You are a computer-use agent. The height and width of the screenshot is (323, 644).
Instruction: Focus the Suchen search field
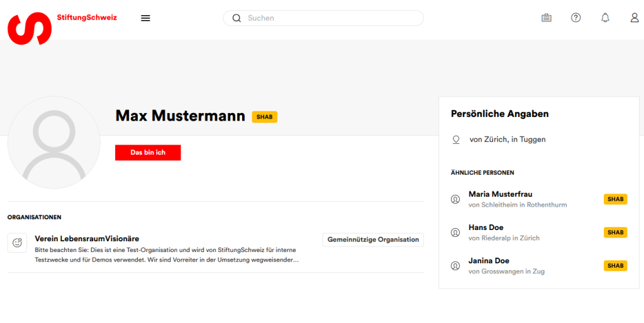327,18
